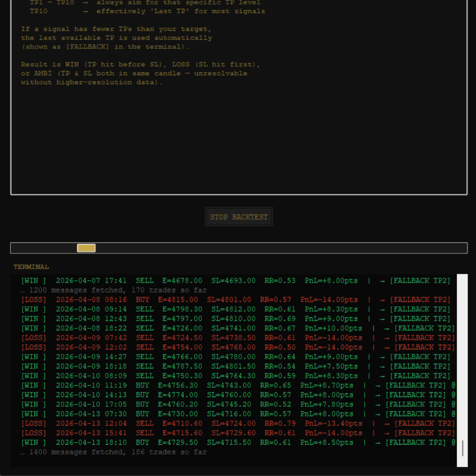Click the LOSS row dated 2026-04-09 12:02
Viewport: 476px width, 476px height.
click(x=238, y=347)
